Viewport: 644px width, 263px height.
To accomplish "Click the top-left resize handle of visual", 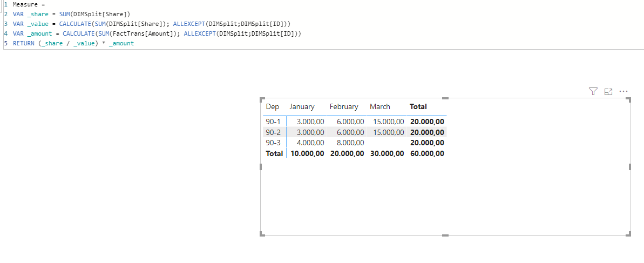I will [x=262, y=100].
